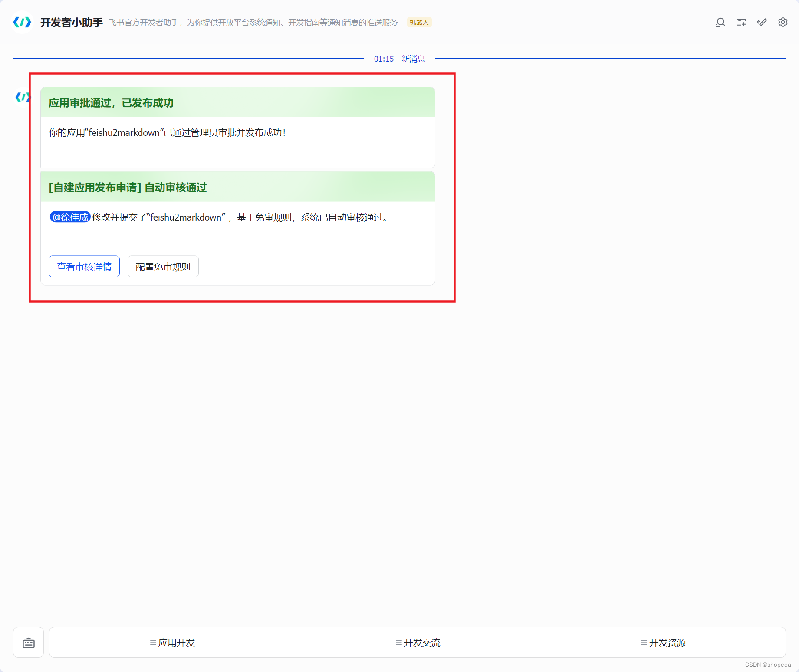This screenshot has width=799, height=672.
Task: Open the search icon in chat header
Action: tap(720, 22)
